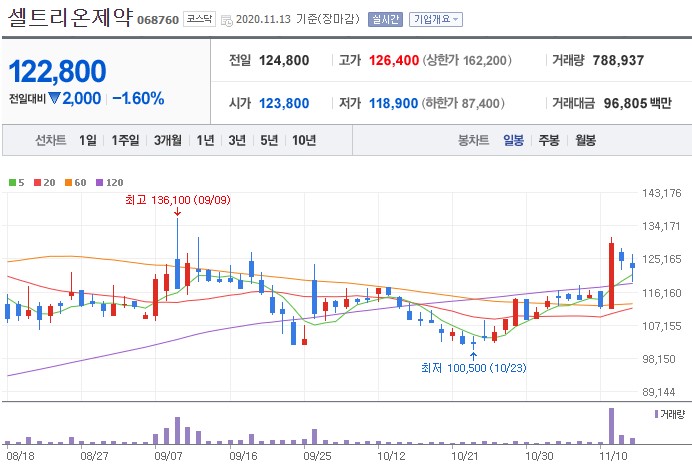
Task: Click the red 20-day moving average swatch
Action: coord(38,182)
